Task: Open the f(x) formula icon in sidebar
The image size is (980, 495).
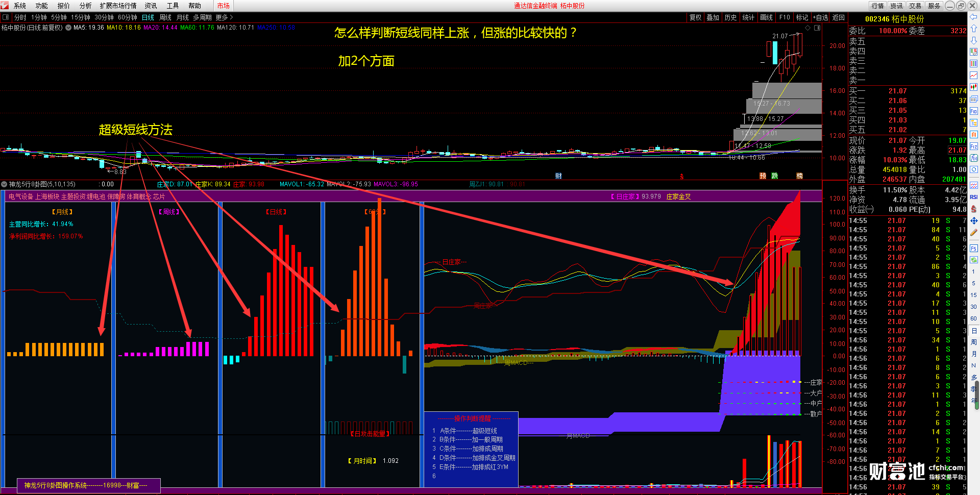Action: [974, 158]
